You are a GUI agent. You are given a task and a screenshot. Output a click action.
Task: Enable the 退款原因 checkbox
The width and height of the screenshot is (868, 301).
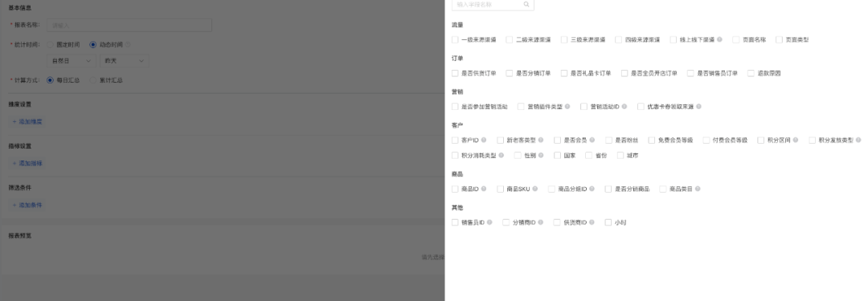[751, 73]
